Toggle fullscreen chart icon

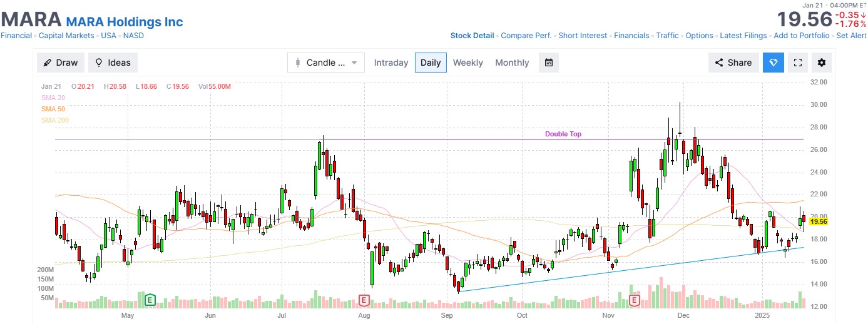coord(798,63)
